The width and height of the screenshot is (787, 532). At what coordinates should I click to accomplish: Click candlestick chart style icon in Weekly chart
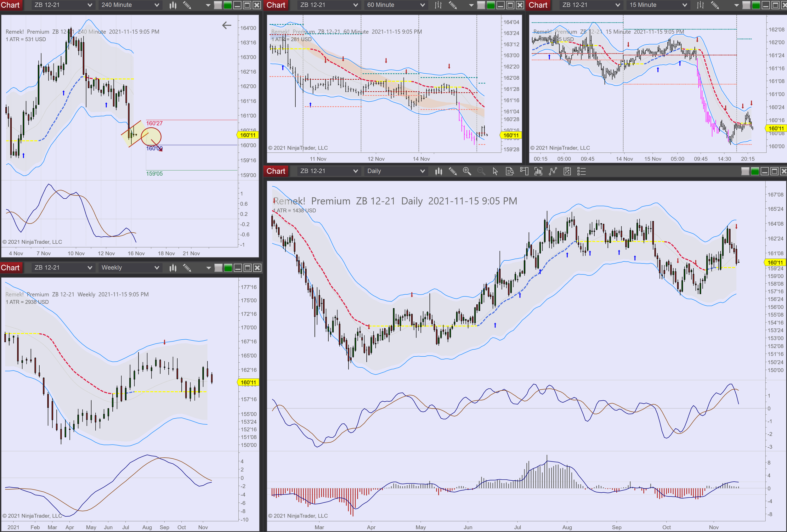pyautogui.click(x=173, y=268)
